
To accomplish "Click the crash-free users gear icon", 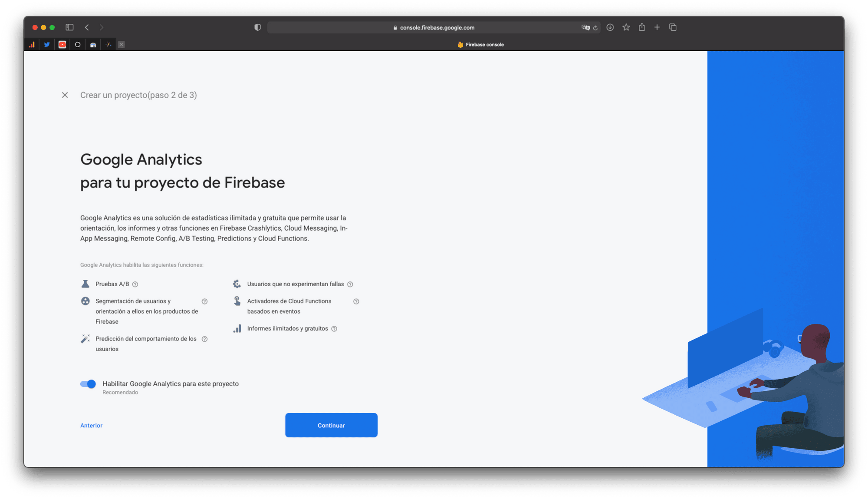I will point(237,284).
